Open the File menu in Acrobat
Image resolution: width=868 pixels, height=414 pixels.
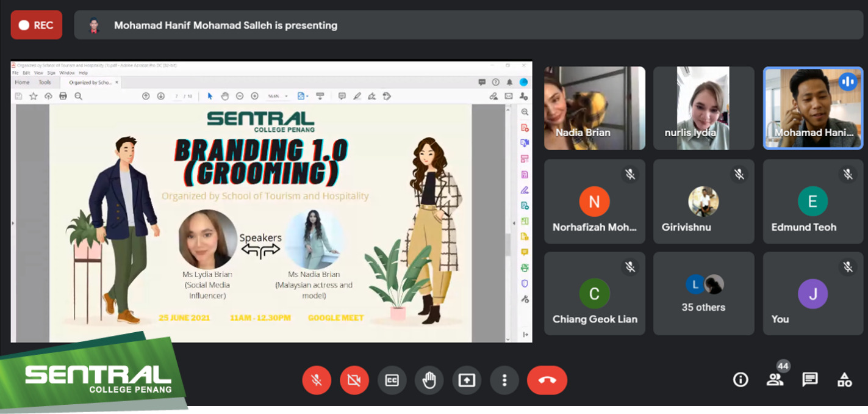(x=16, y=73)
